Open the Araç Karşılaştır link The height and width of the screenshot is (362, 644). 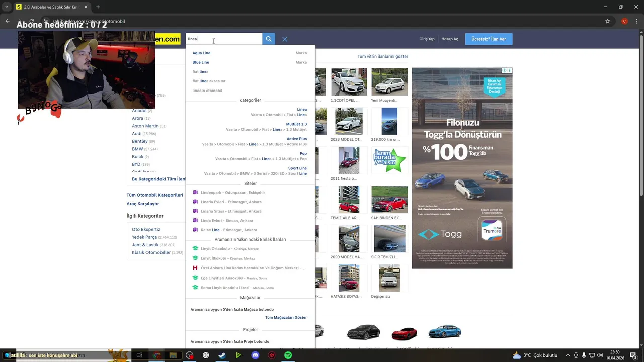click(143, 204)
